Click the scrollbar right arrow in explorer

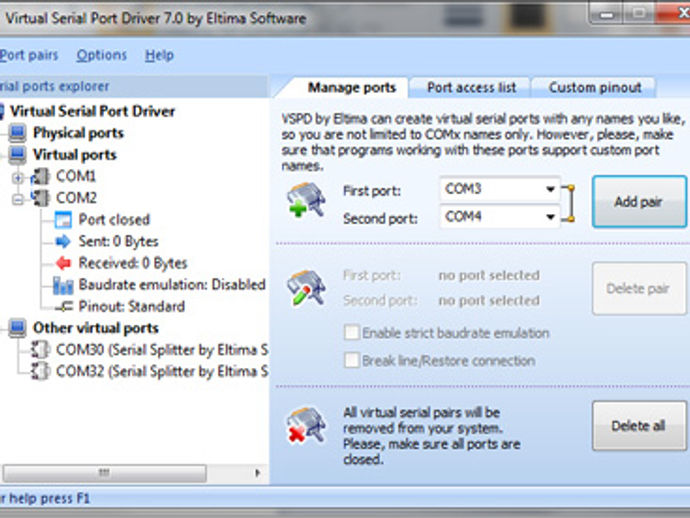point(257,473)
